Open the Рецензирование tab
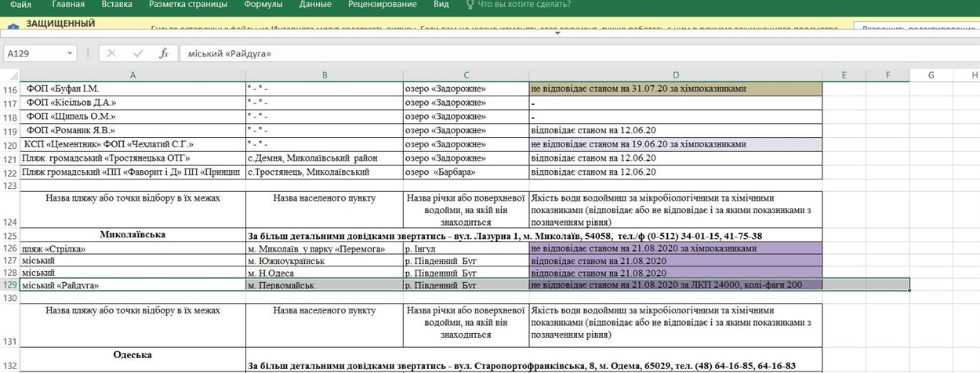Viewport: 980px width, 373px height. [384, 5]
